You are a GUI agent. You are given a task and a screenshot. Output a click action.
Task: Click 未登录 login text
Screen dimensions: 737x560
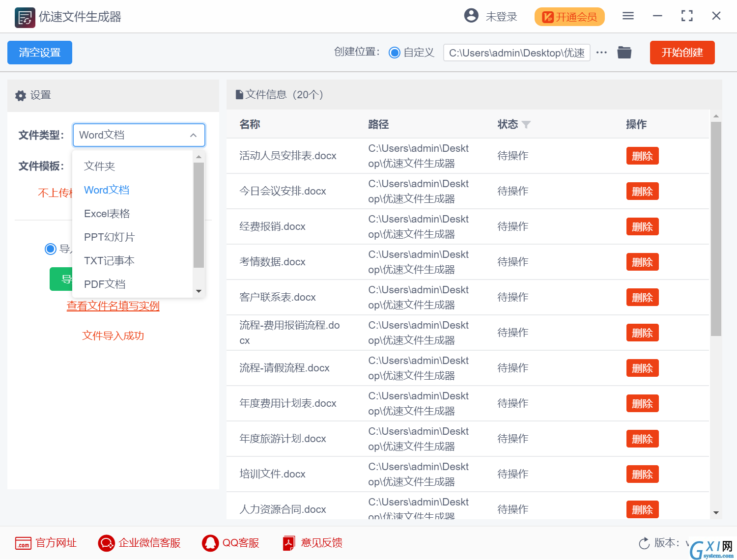coord(501,17)
